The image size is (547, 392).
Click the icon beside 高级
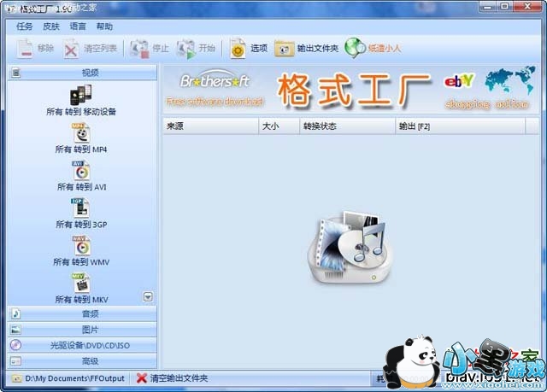[15, 361]
